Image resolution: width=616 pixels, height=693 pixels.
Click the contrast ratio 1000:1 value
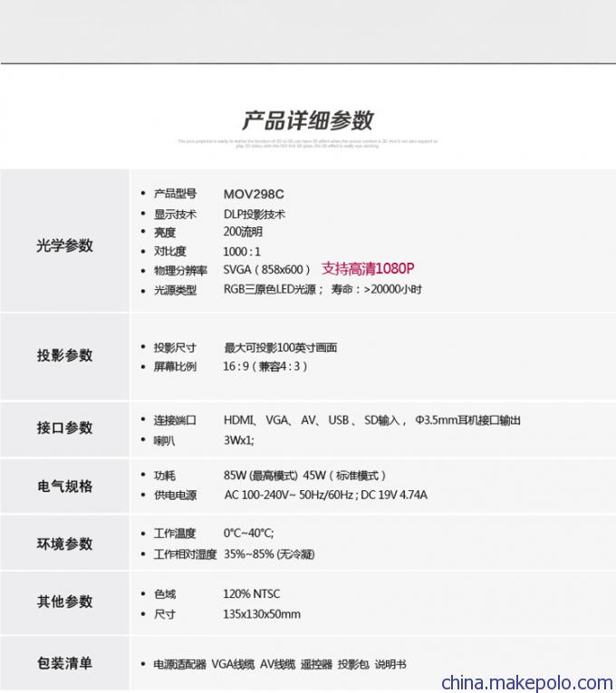(x=242, y=252)
